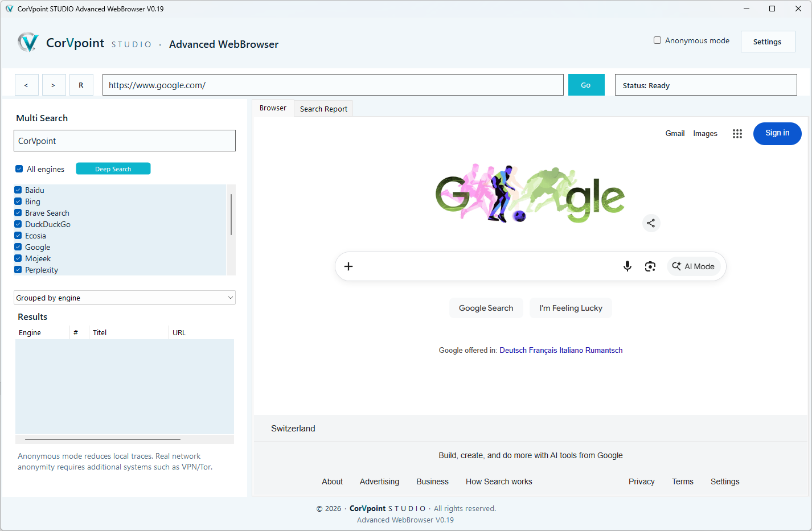Switch Google to Français
Screen dimensions: 812x531
tap(543, 351)
